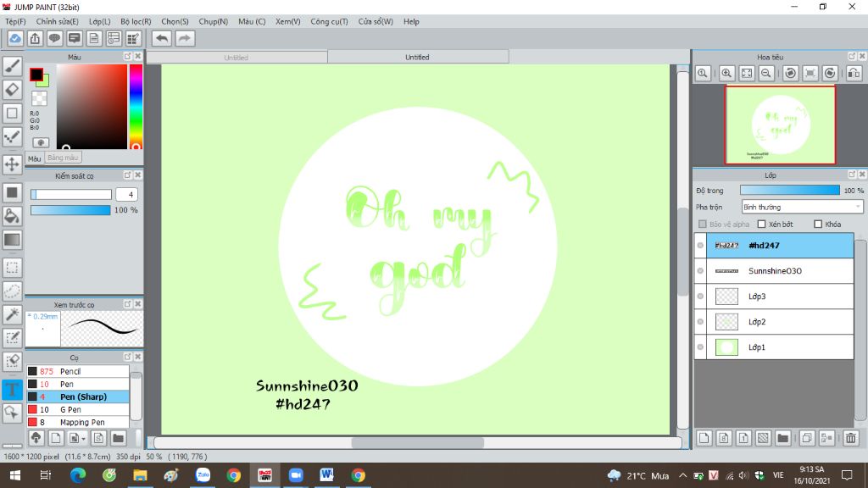Click the cloud sync icon in top toolbar
This screenshot has height=488, width=868.
(15, 38)
